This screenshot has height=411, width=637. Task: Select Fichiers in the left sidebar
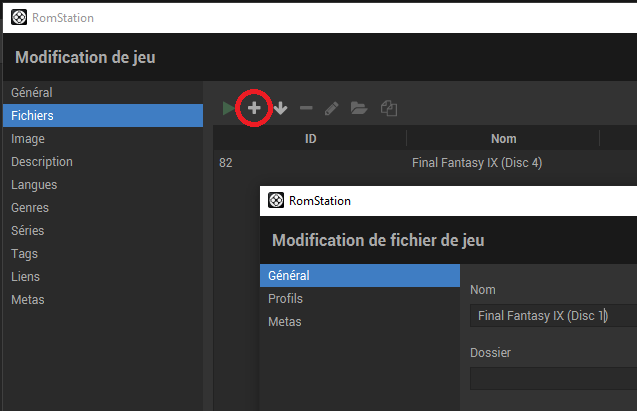pos(103,115)
